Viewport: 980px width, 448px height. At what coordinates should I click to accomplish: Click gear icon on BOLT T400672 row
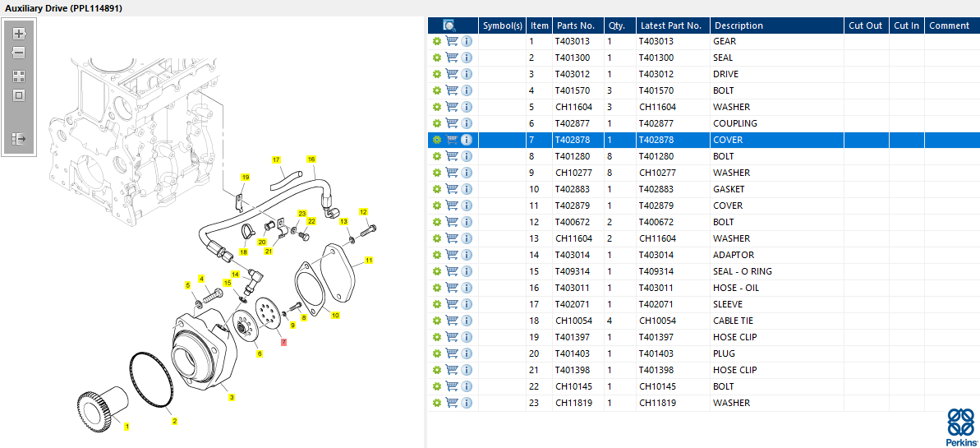[437, 222]
